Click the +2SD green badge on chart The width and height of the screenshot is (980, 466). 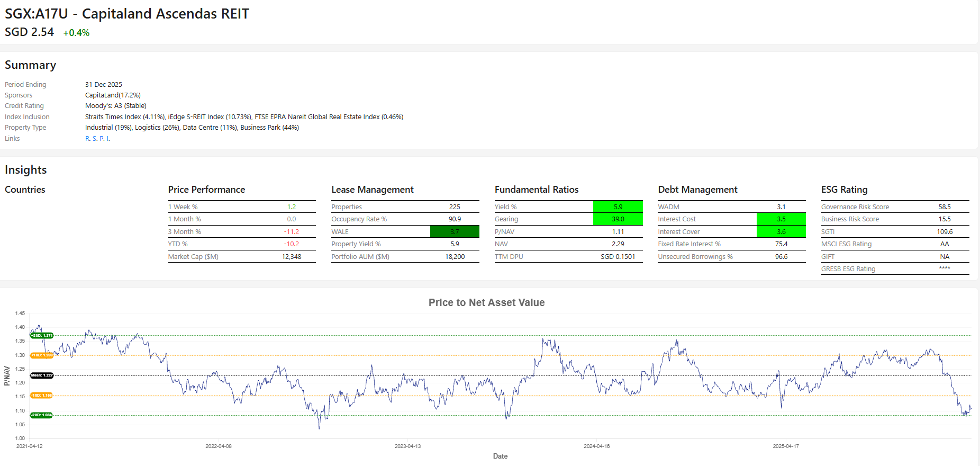pyautogui.click(x=42, y=335)
